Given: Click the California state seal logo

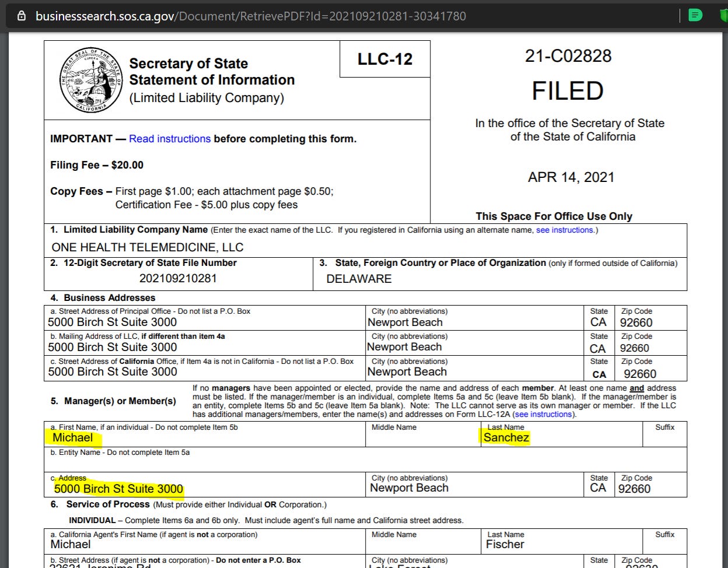Looking at the screenshot, I should pos(90,80).
